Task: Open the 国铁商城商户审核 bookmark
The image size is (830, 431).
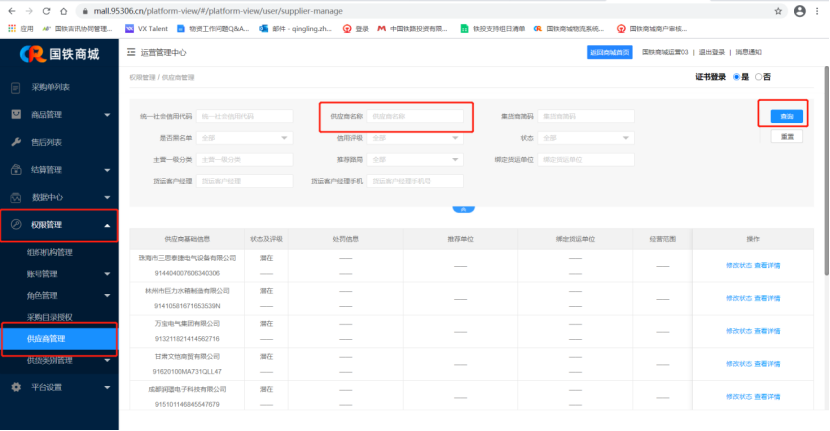Action: [x=652, y=29]
